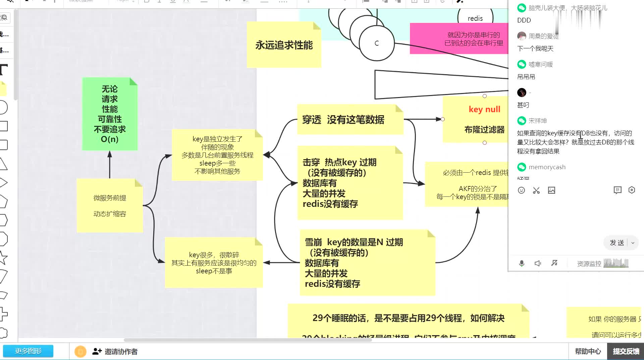Click the 更多图形 button
Screen dimensions: 644x360
coord(28,351)
